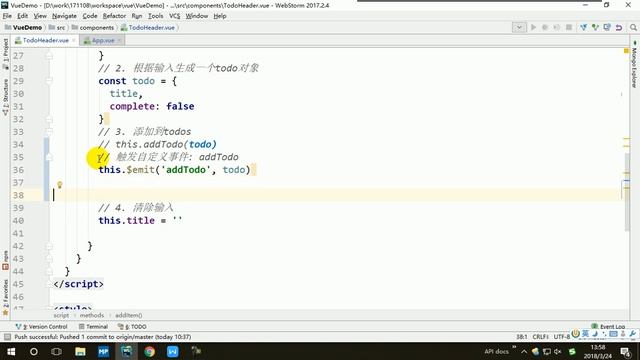
Task: Click the CRLF line separator indicator
Action: pos(540,337)
